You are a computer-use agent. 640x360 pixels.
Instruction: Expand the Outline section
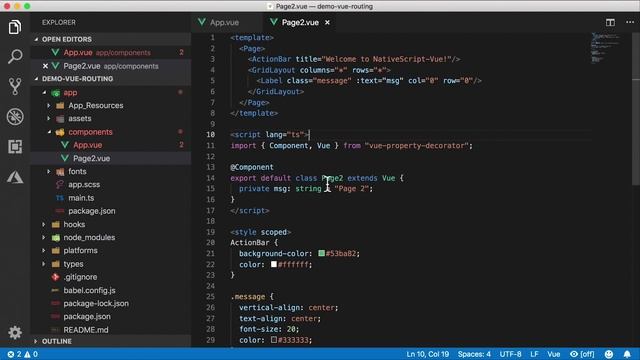coord(36,341)
